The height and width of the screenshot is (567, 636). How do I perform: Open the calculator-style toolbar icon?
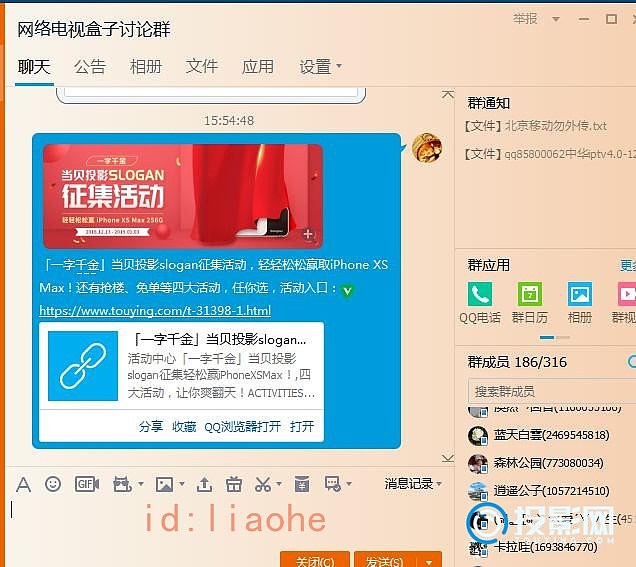point(302,484)
